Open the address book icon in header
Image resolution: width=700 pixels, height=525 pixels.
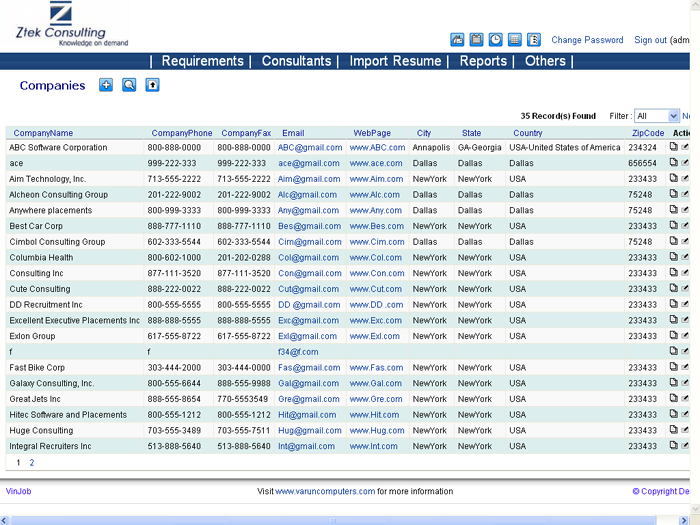coord(534,40)
